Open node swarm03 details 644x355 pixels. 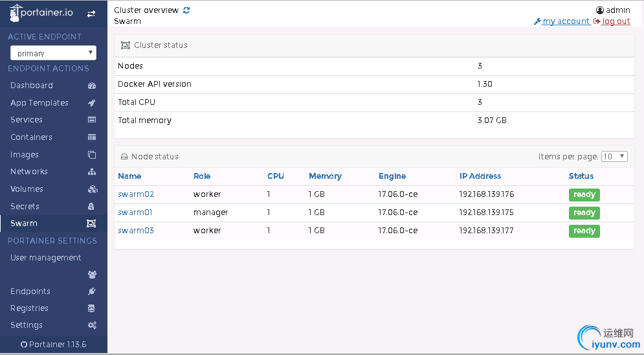click(x=136, y=231)
